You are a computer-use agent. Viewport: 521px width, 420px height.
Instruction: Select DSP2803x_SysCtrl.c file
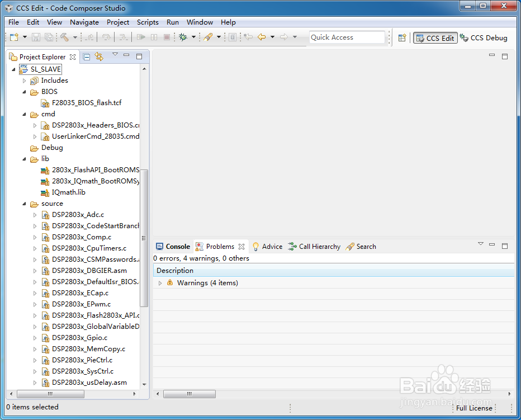point(83,371)
